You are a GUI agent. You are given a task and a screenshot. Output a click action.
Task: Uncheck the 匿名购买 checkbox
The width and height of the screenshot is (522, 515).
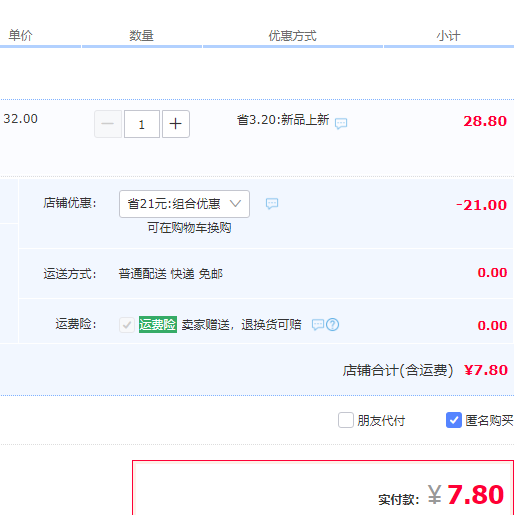(x=454, y=420)
